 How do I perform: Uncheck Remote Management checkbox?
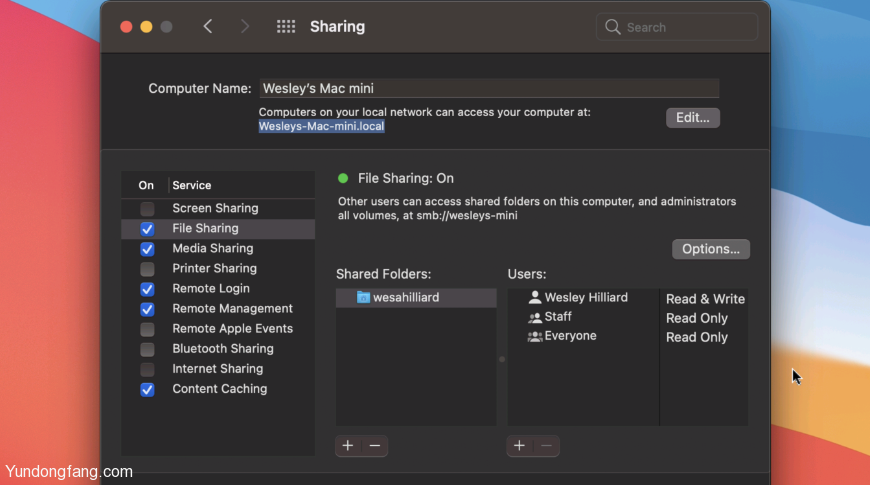(147, 309)
